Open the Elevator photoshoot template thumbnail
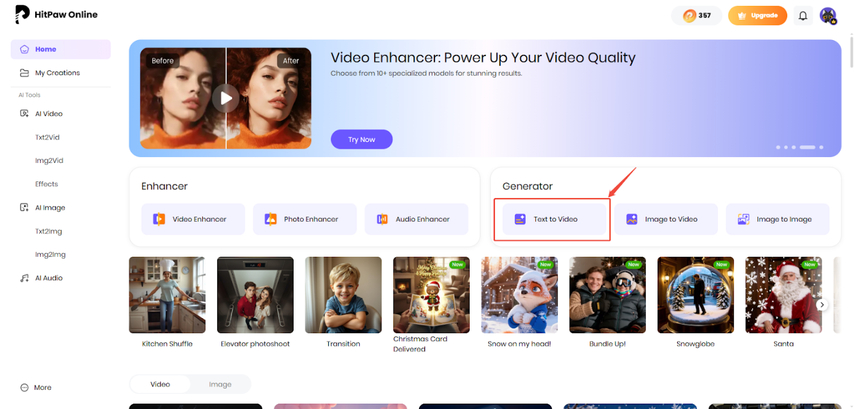 pyautogui.click(x=255, y=295)
